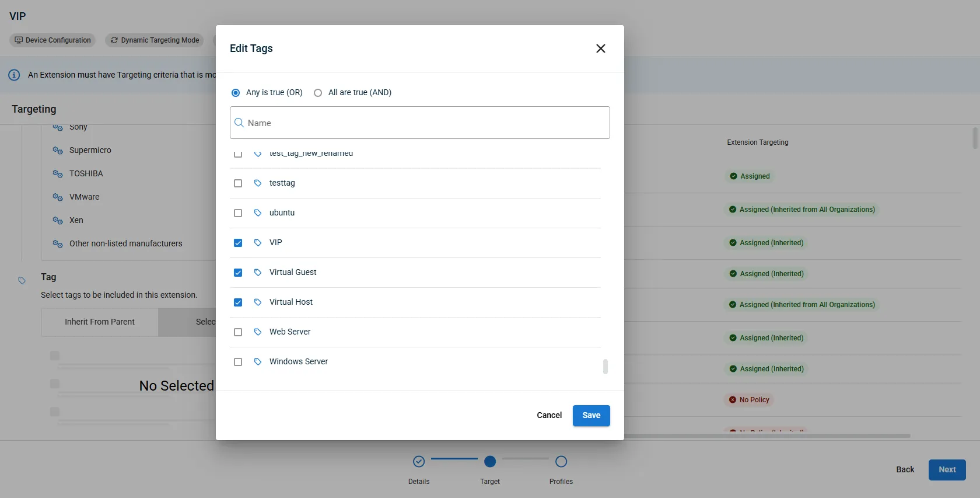Click the tag list scrollbar thumb
The image size is (980, 498).
pyautogui.click(x=605, y=367)
